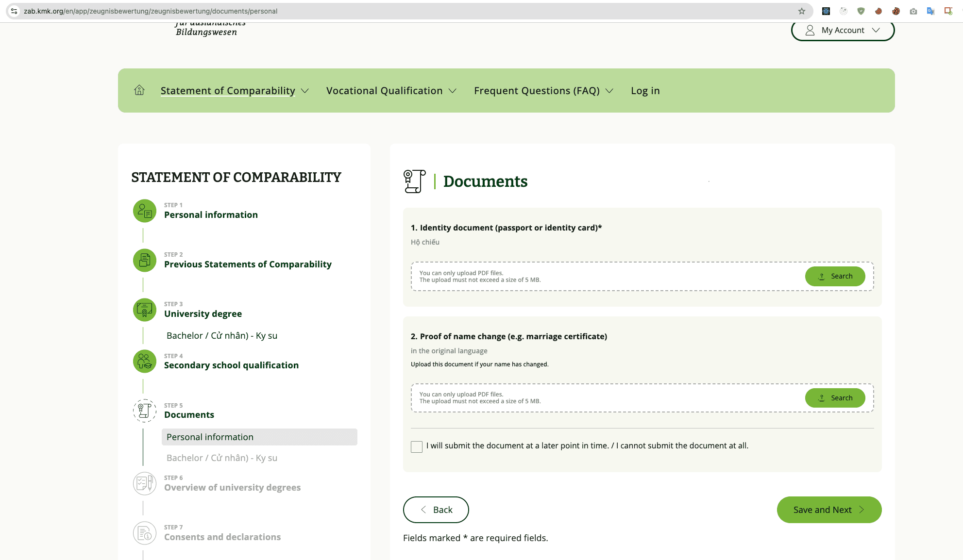Enable the checkbox to submit the document later
The width and height of the screenshot is (963, 560).
[416, 446]
